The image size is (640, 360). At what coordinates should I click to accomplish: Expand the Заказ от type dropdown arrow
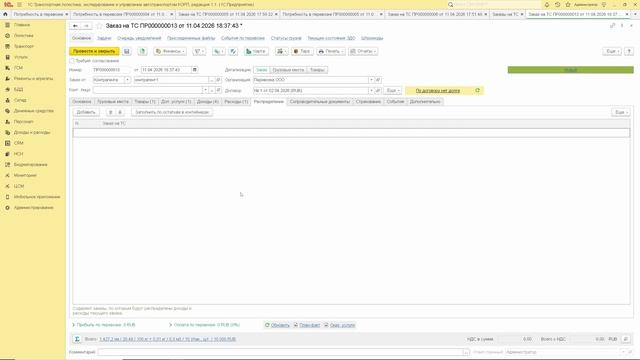coord(127,80)
